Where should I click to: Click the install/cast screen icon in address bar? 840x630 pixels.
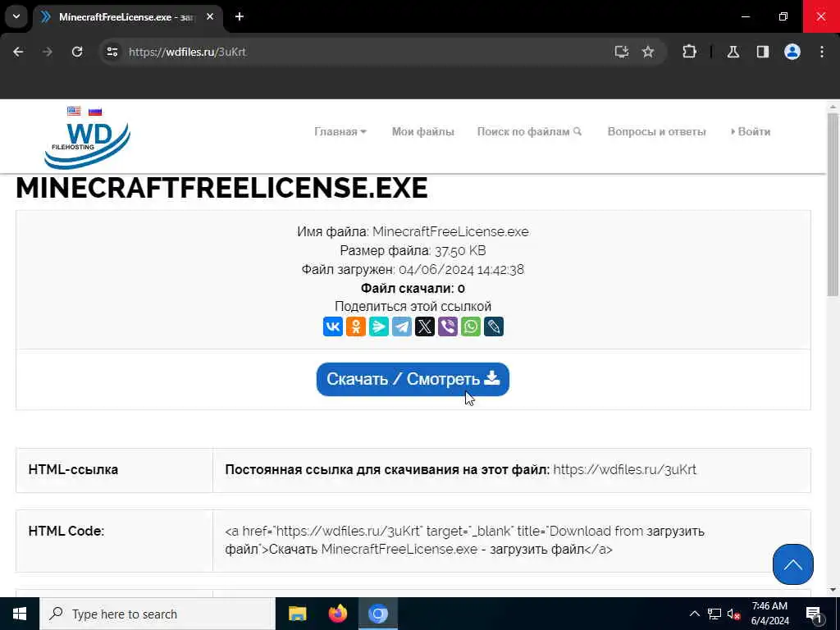coord(622,52)
